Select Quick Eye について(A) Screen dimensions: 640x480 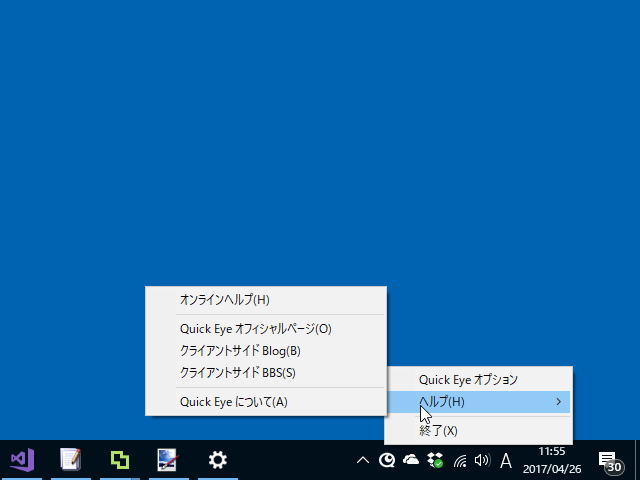(266, 402)
